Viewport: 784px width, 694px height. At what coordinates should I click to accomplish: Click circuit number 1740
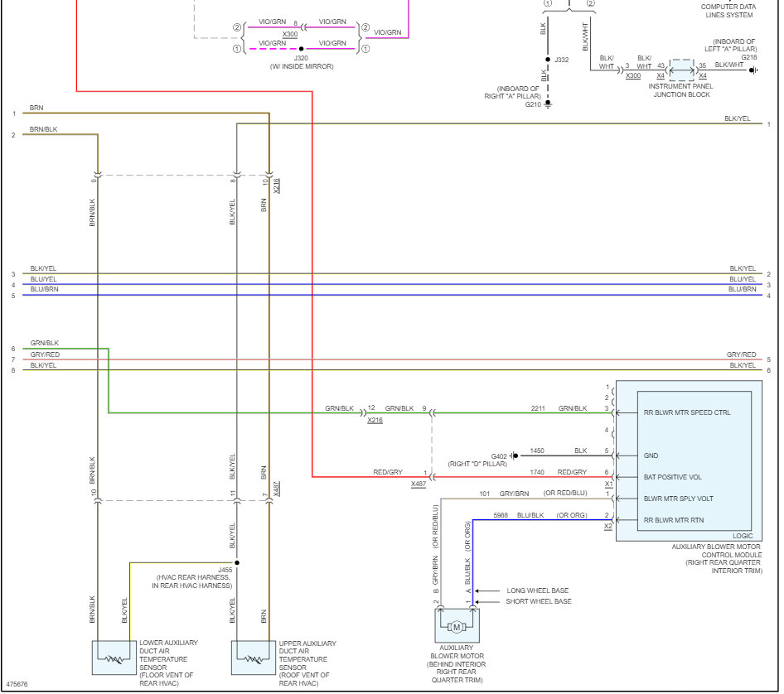(x=537, y=472)
